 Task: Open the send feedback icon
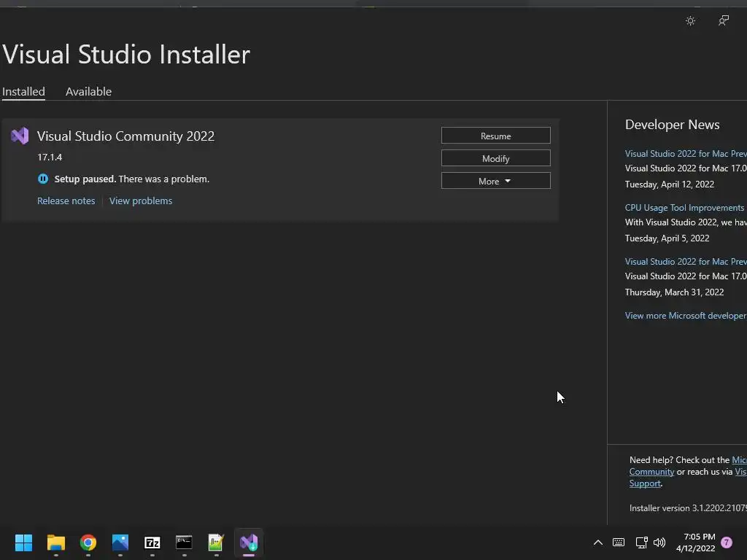pos(723,20)
